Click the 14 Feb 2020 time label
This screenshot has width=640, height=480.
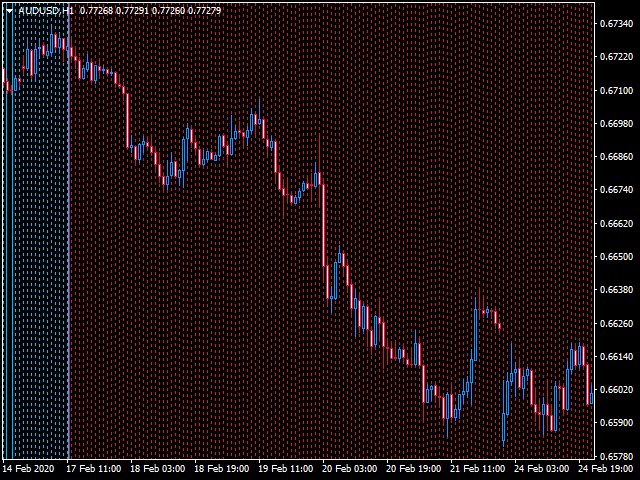click(x=28, y=469)
